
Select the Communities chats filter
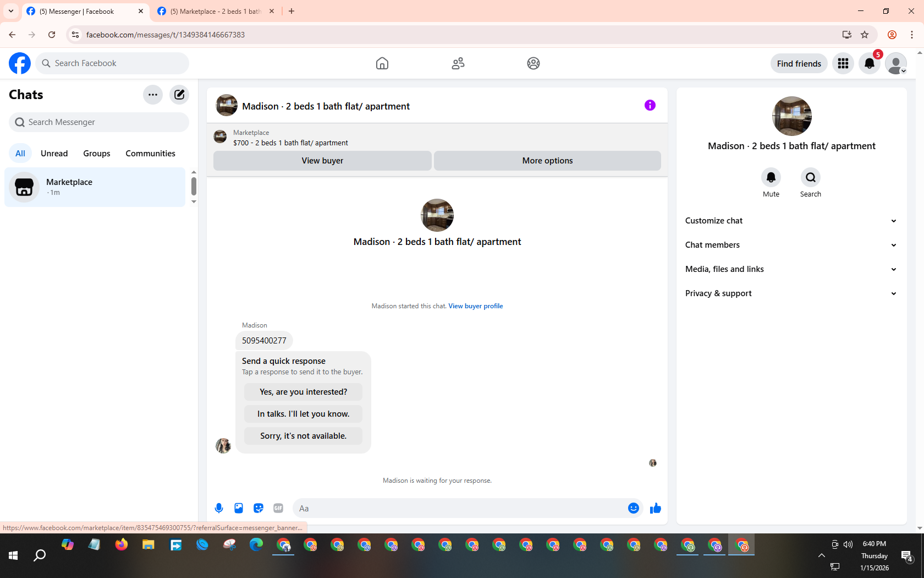150,154
